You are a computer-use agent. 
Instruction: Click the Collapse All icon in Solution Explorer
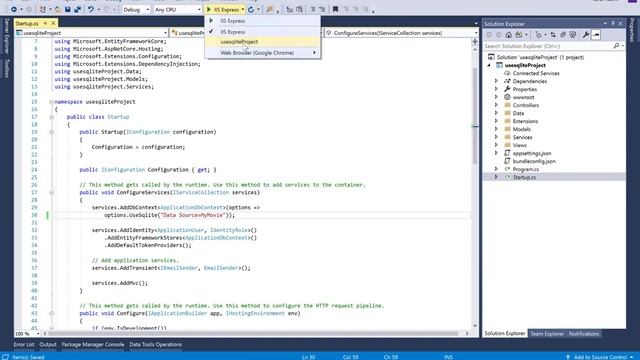pos(563,35)
